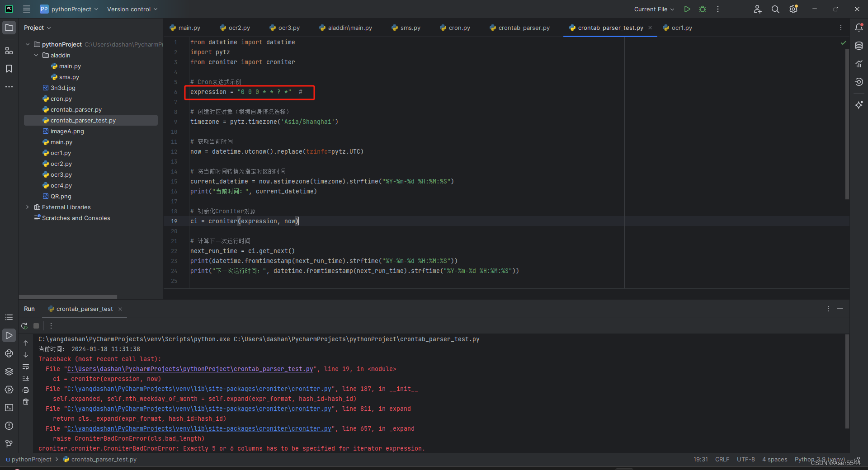
Task: Open the notifications bell icon
Action: click(859, 28)
